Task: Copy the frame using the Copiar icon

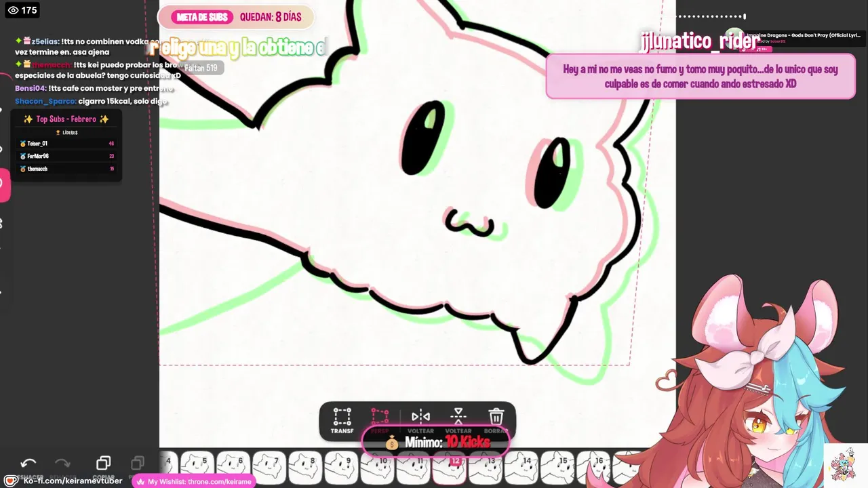Action: (x=103, y=463)
